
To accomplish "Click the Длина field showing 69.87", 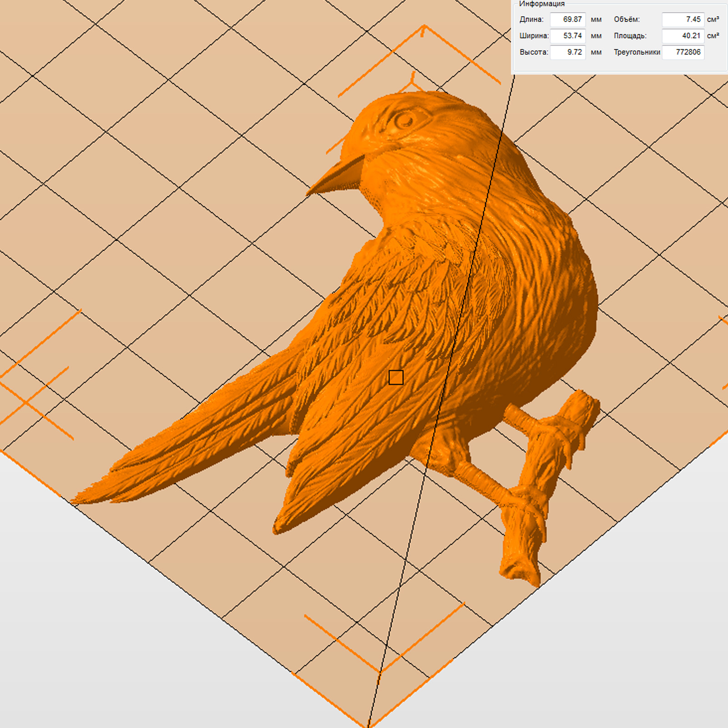I will point(567,20).
